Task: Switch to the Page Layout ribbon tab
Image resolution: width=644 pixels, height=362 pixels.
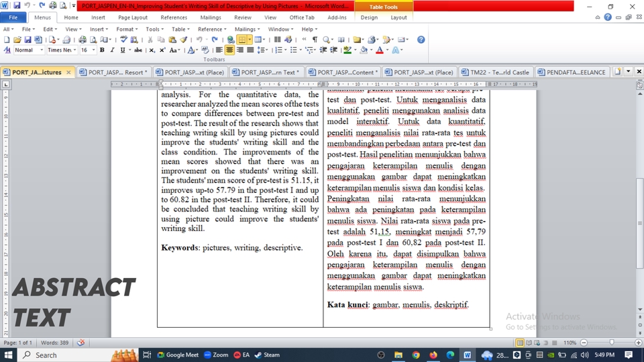Action: pos(133,17)
